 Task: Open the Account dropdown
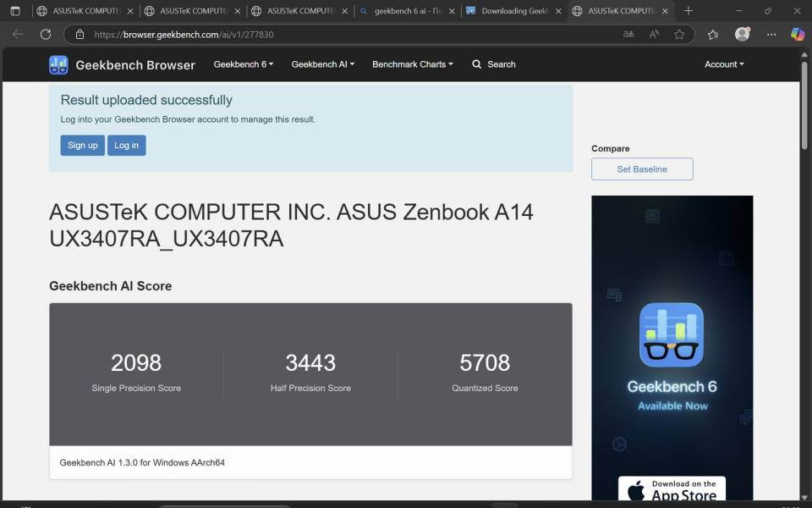pos(724,64)
